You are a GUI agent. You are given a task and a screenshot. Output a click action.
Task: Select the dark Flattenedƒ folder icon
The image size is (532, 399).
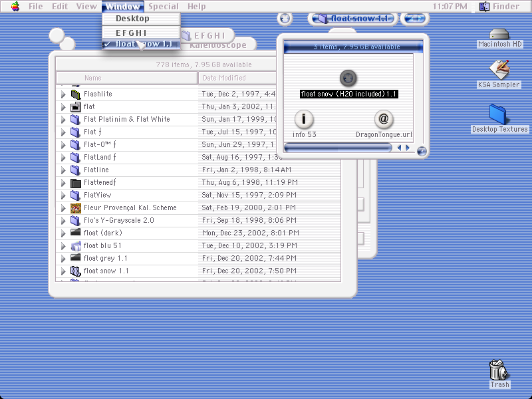tap(76, 183)
